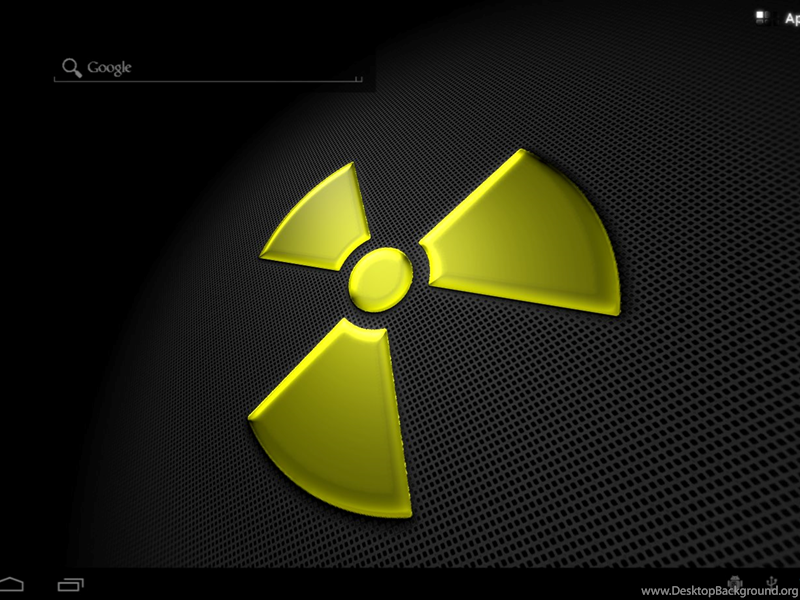Open the Recent Apps button
Screen dimensions: 800x600
72,582
